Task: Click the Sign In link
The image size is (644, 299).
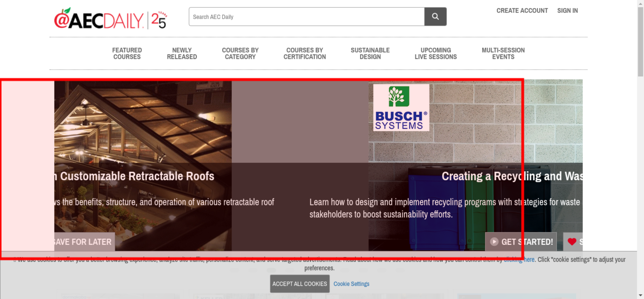Action: (567, 11)
